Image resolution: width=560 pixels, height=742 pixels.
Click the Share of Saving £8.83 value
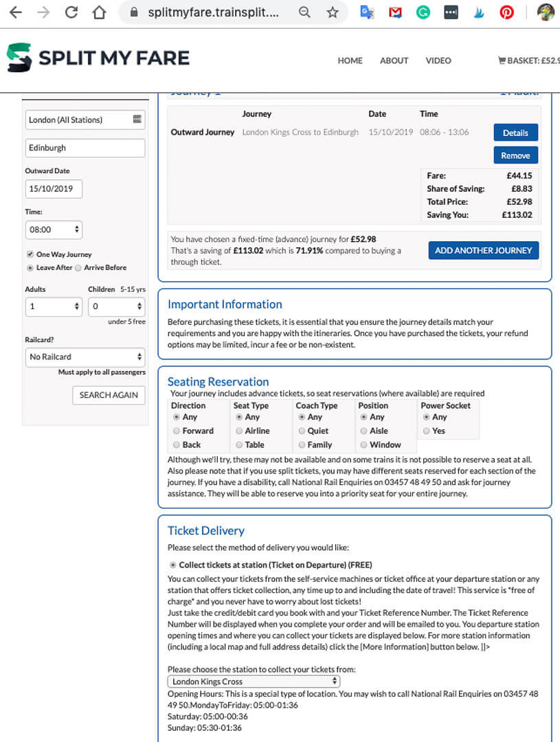coord(522,189)
